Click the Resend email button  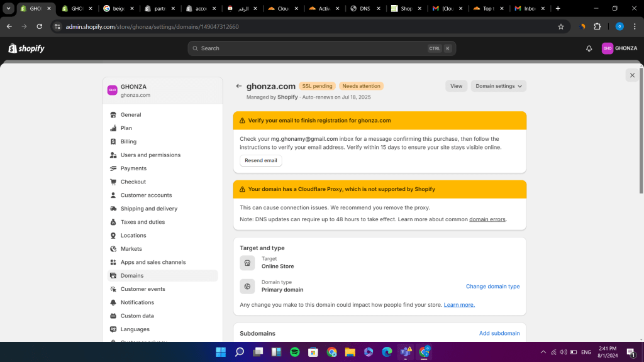[260, 160]
